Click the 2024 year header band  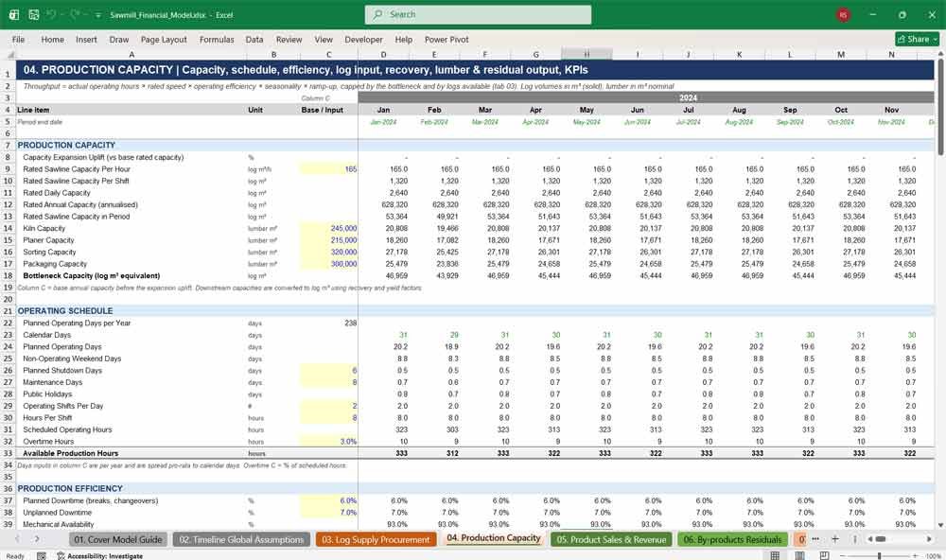(646, 97)
